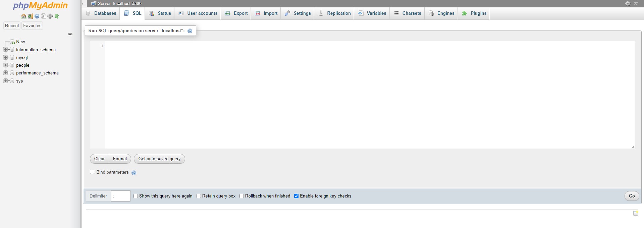This screenshot has width=644, height=228.
Task: Enable the Bind parameters checkbox
Action: [x=92, y=172]
